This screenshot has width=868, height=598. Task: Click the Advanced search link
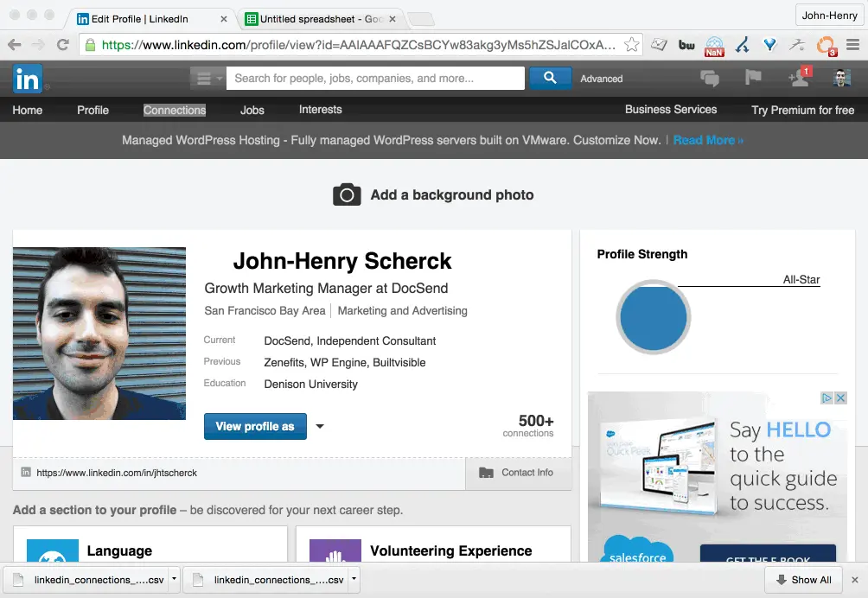[x=602, y=79]
